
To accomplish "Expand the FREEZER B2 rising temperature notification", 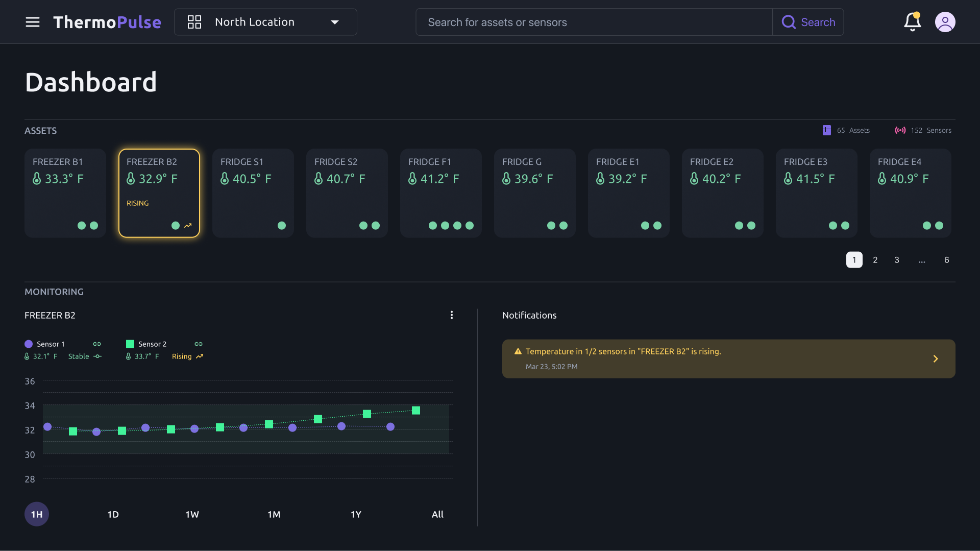I will pyautogui.click(x=936, y=358).
